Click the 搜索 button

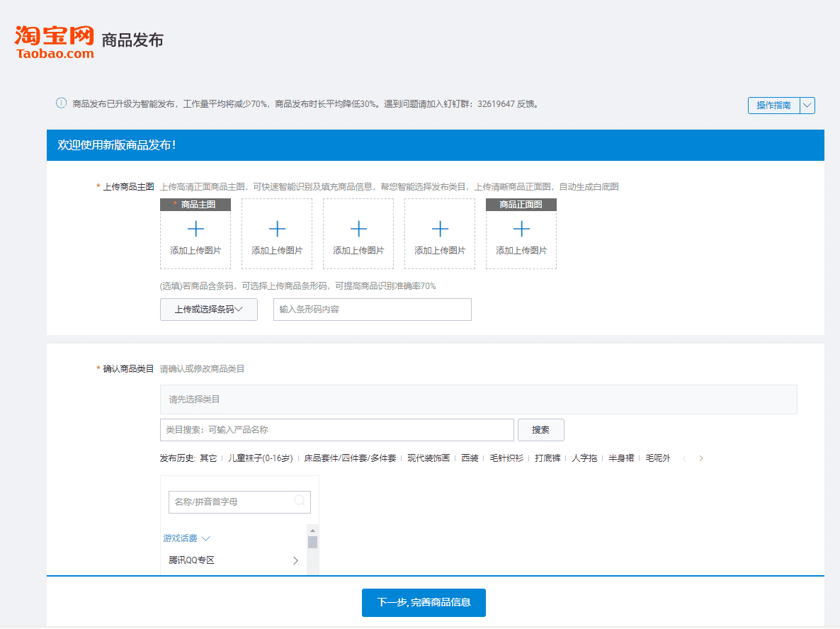coord(540,430)
